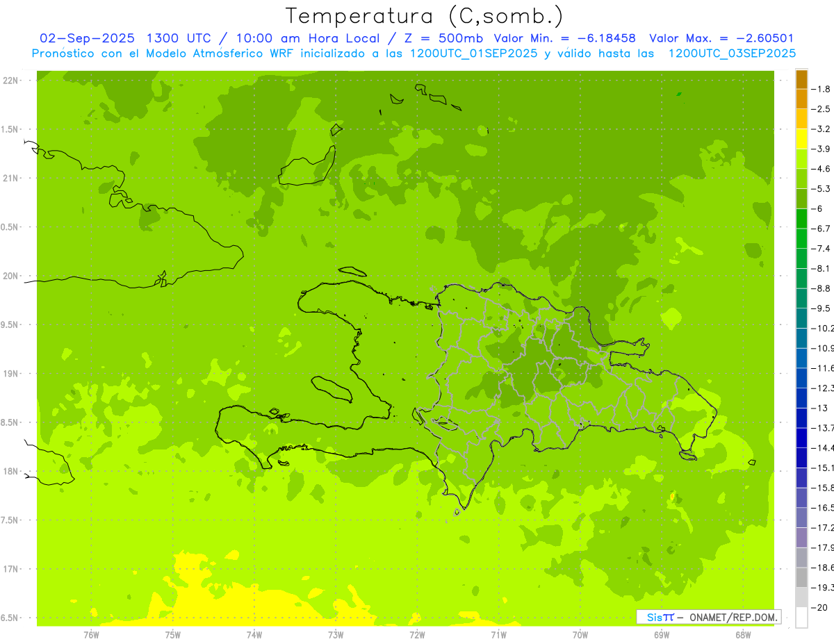
Task: Click 'Valor Max. = -2.60501' value
Action: tap(721, 39)
